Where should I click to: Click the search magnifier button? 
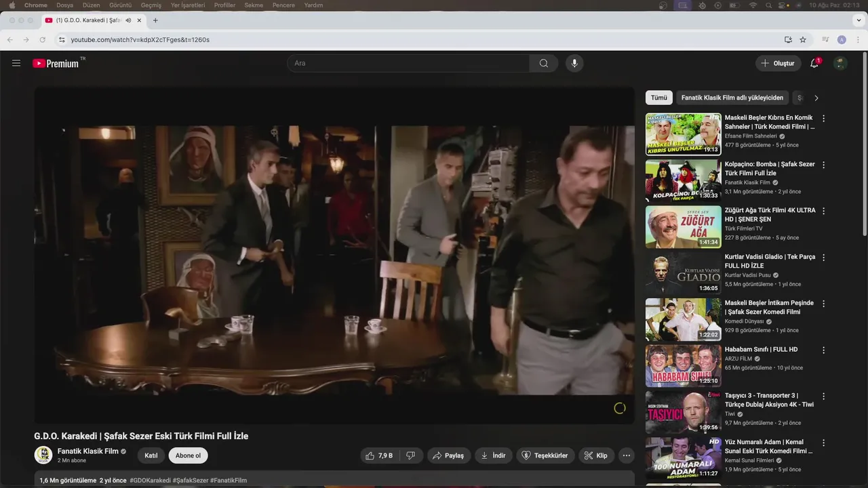point(544,63)
